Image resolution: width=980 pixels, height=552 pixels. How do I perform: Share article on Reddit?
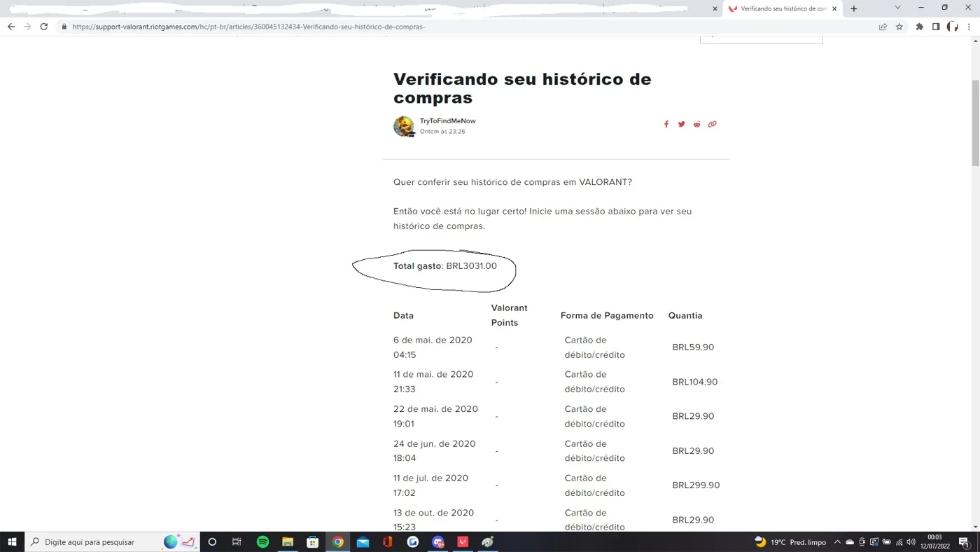click(696, 124)
